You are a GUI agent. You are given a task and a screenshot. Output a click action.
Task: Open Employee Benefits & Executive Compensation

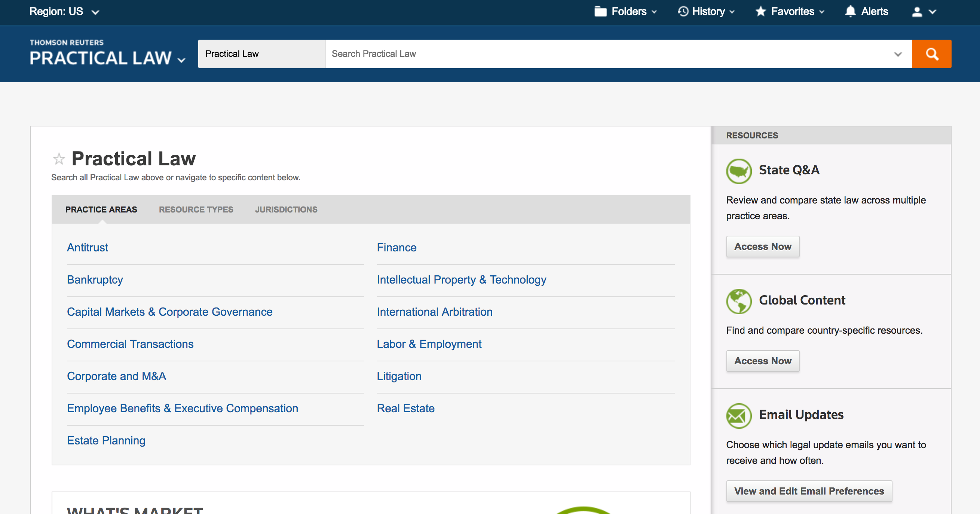click(x=183, y=408)
